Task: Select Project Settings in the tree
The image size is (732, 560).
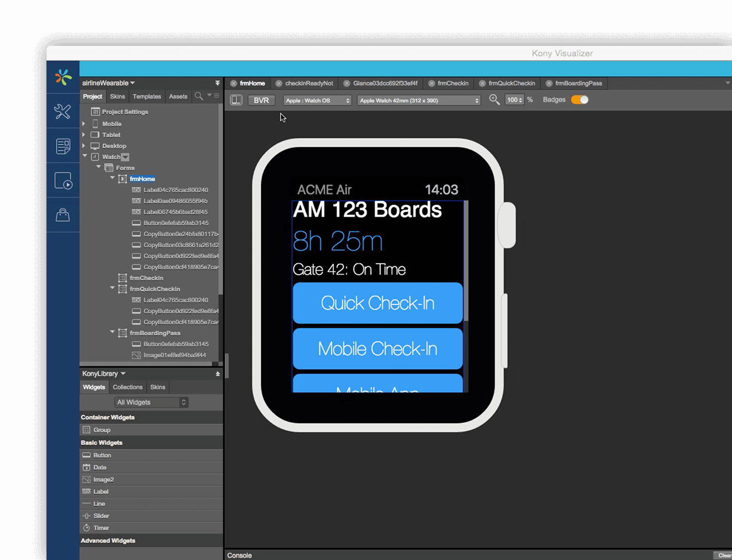Action: tap(119, 112)
